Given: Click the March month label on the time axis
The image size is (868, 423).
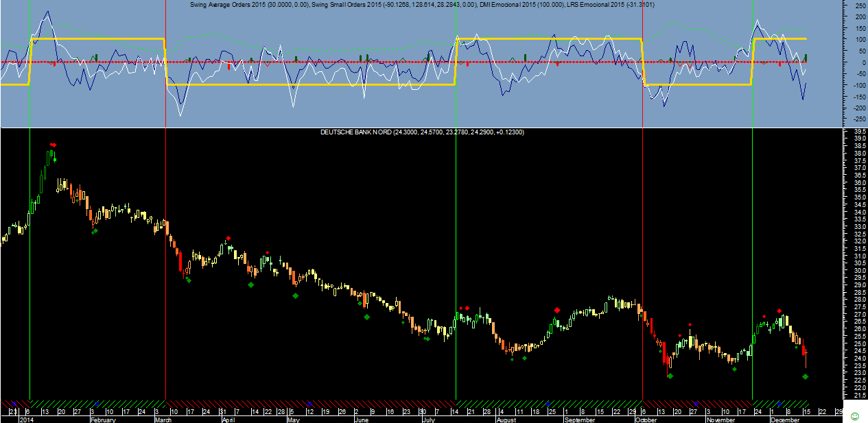Looking at the screenshot, I should click(163, 419).
